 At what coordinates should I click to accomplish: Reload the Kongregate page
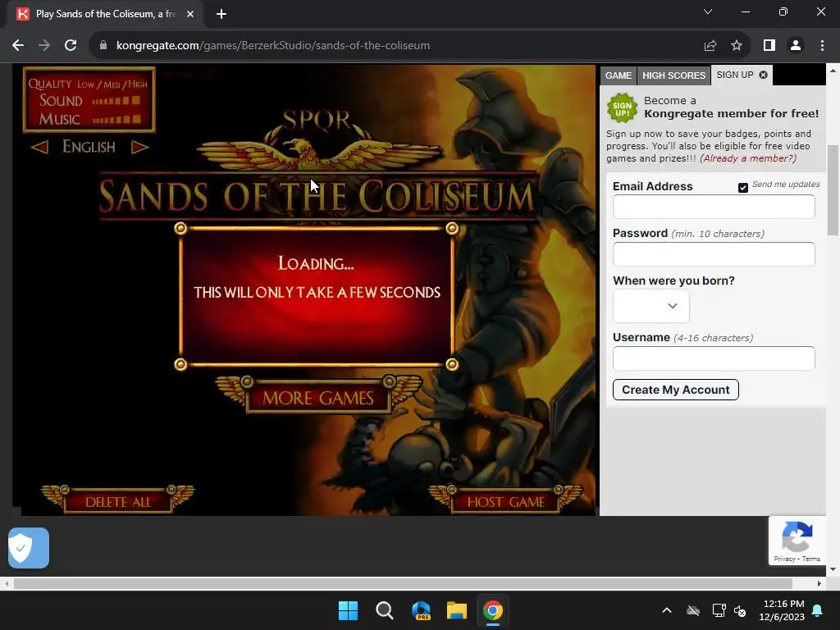click(71, 46)
